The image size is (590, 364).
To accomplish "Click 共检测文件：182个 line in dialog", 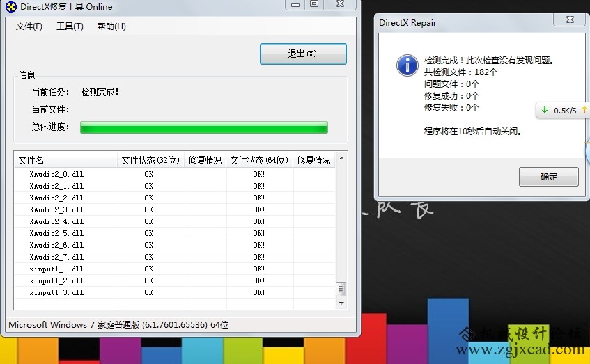I will point(460,72).
